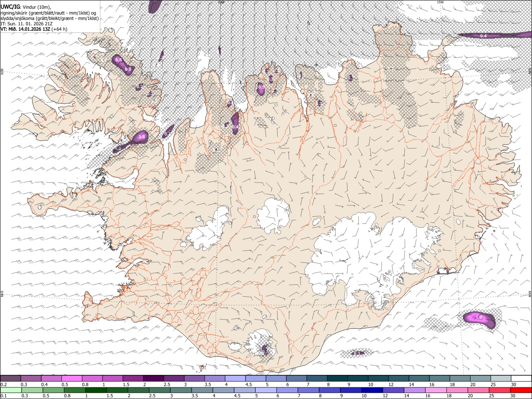Screen dimensions: 532x399
Task: Click the bright red 30 swatch in lower scale
Action: coord(521,390)
